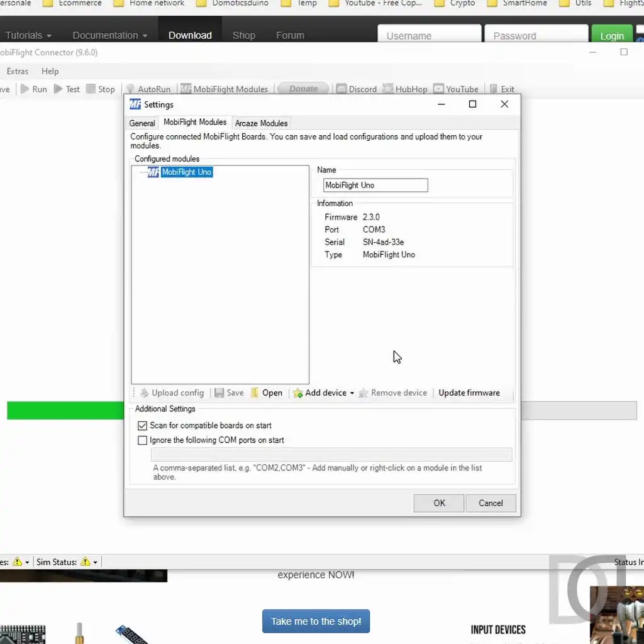
Task: Confirm settings with OK button
Action: pyautogui.click(x=439, y=503)
